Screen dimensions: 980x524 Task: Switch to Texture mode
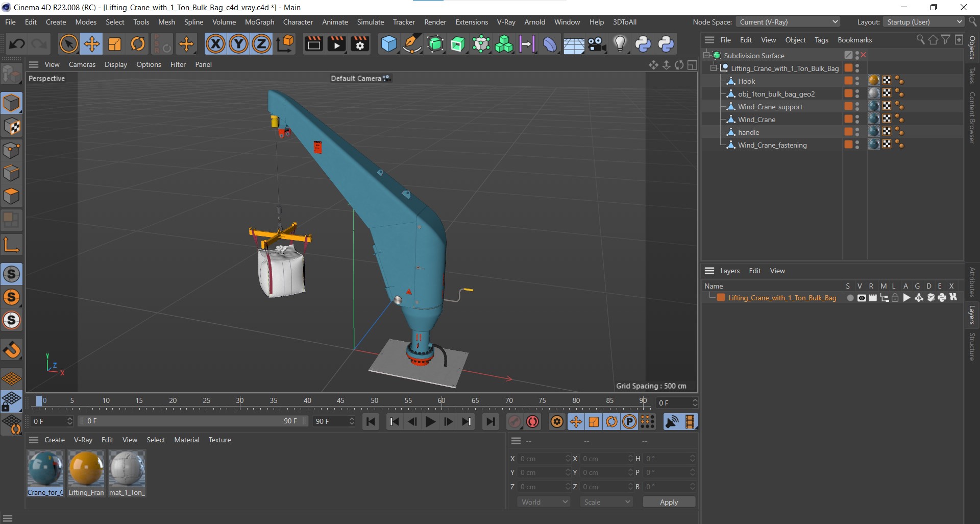pyautogui.click(x=11, y=127)
